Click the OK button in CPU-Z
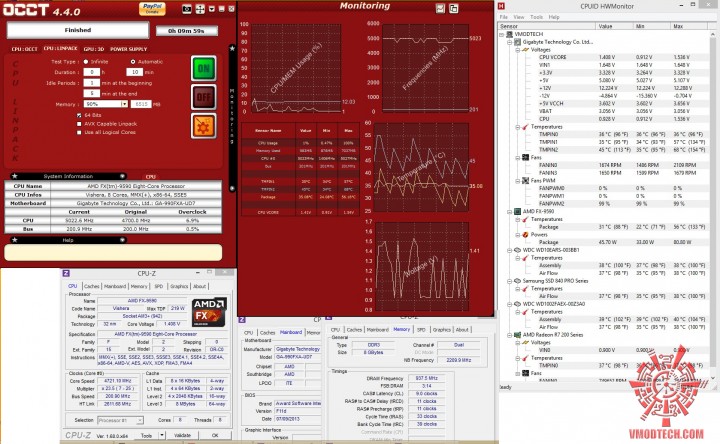The image size is (720, 444). click(x=215, y=435)
